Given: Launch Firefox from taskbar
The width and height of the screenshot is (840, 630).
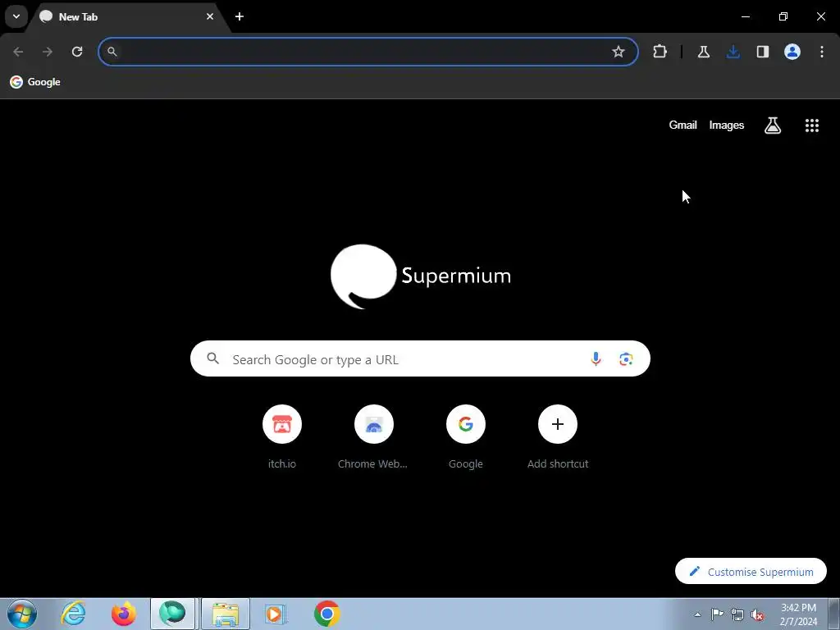Looking at the screenshot, I should [x=123, y=614].
